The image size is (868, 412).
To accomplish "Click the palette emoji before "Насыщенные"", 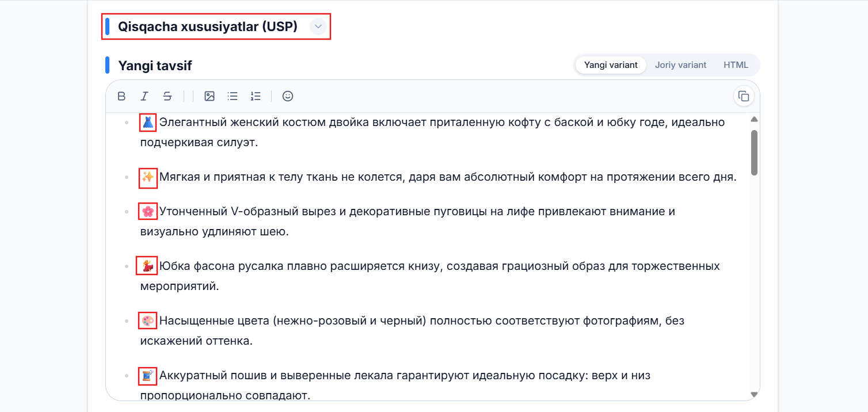I will pyautogui.click(x=148, y=321).
